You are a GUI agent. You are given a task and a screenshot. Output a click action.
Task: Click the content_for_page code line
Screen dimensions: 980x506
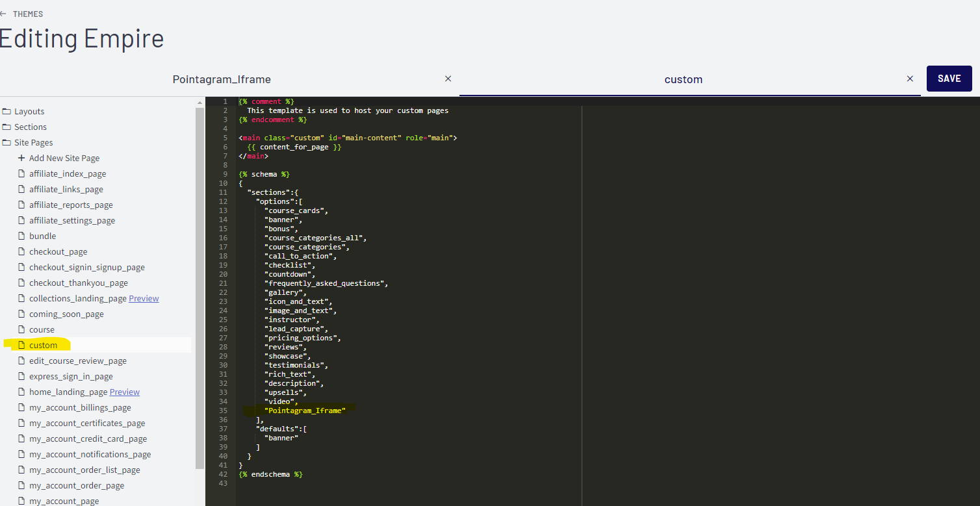pos(294,147)
